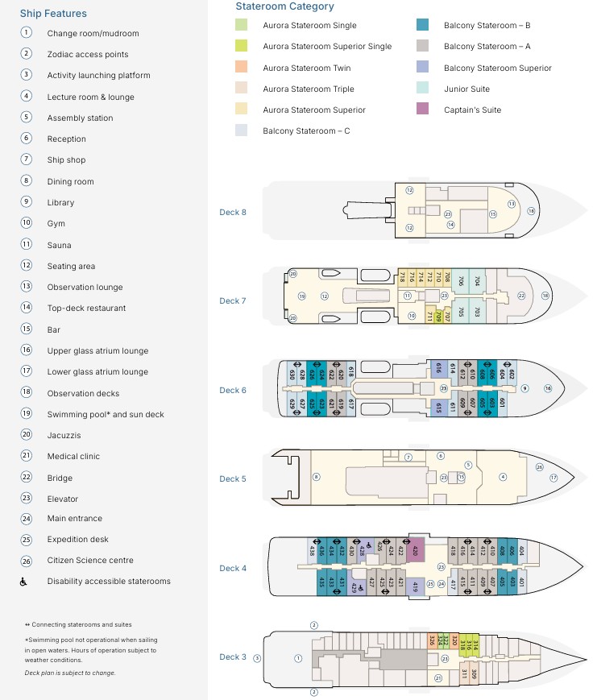Click the Bridge marker 22 on Deck 7
The height and width of the screenshot is (700, 597).
(521, 296)
